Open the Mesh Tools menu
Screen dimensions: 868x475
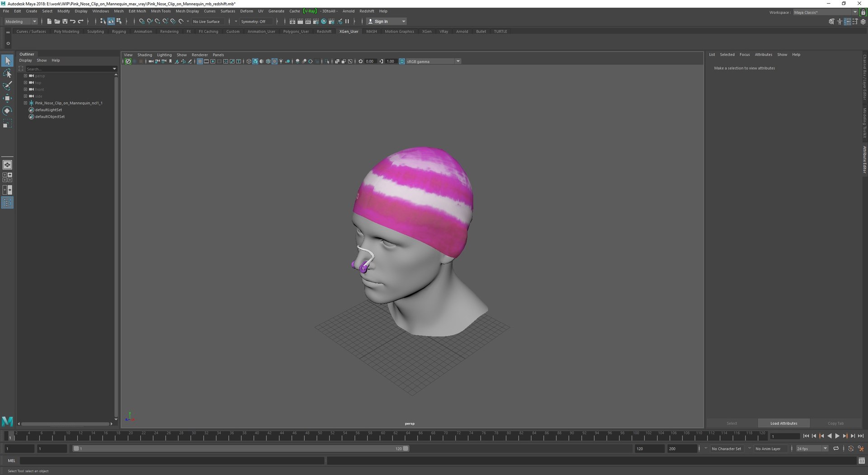click(160, 11)
